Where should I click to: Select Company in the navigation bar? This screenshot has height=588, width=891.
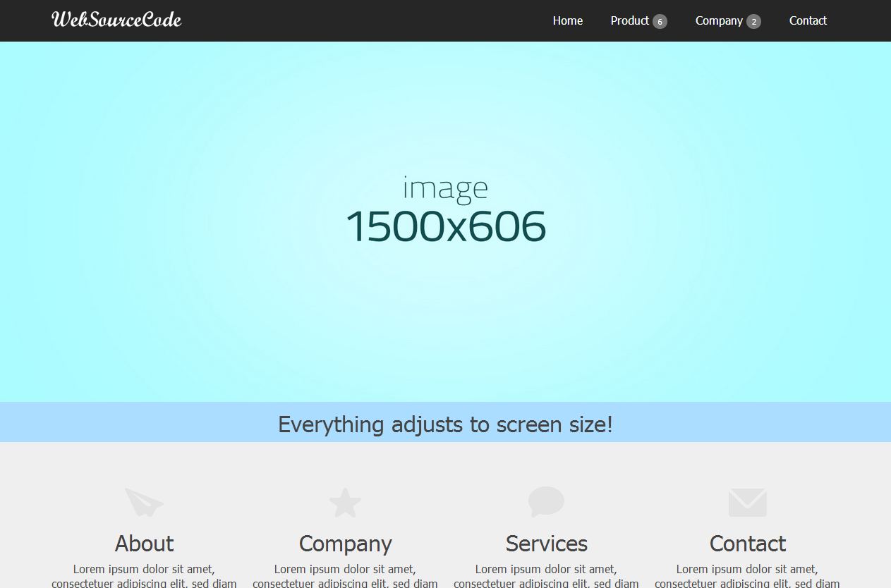[719, 20]
